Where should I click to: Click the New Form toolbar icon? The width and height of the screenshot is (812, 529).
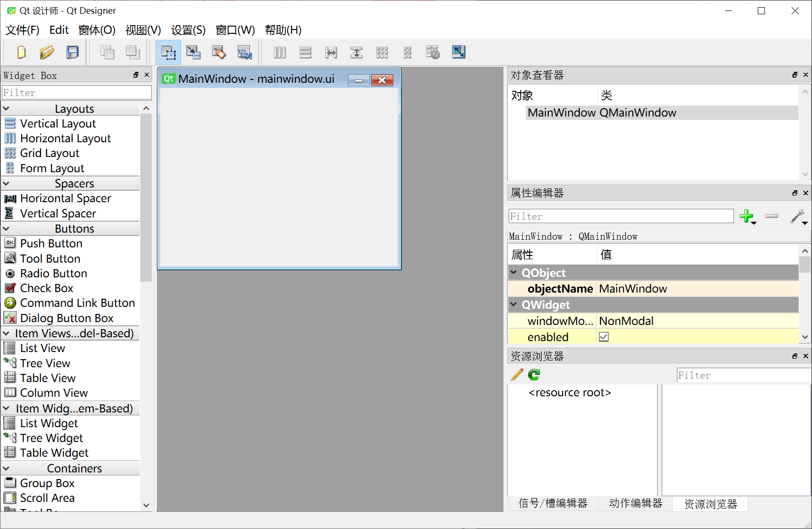(x=21, y=52)
